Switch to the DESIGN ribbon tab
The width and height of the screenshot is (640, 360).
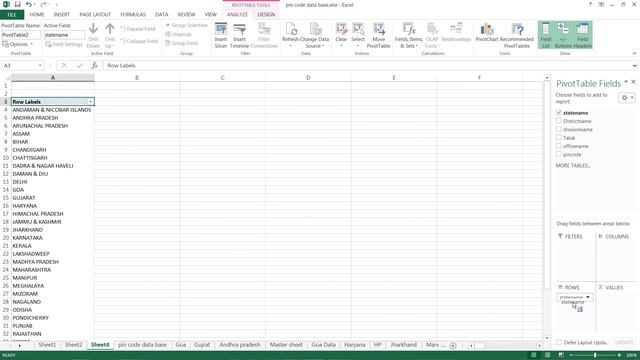pos(266,15)
